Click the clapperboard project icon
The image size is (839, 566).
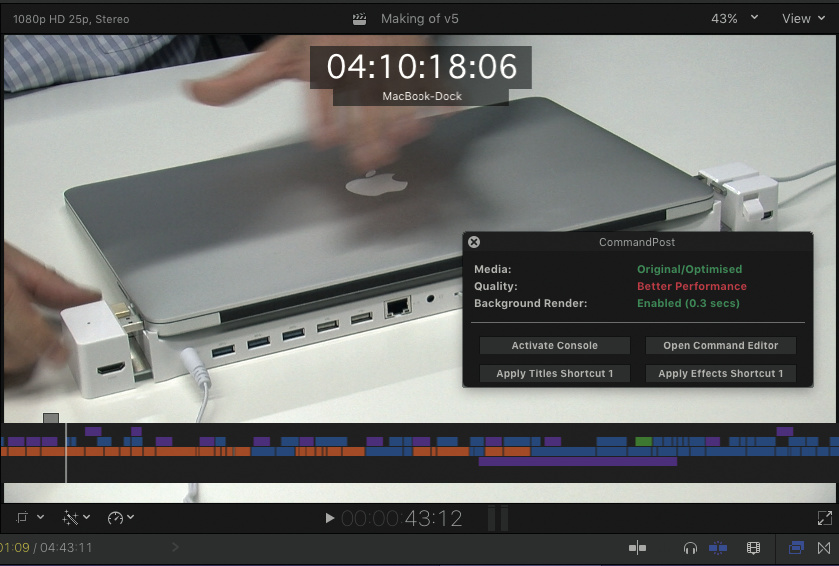click(x=360, y=19)
